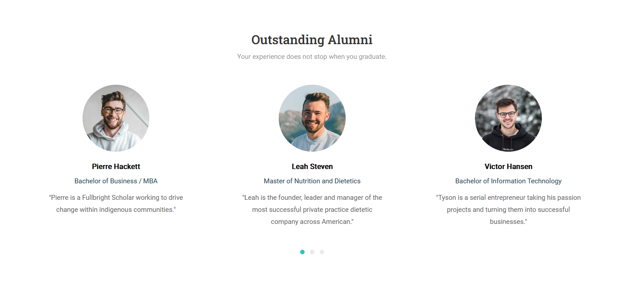Click the subtitle about graduate experience
Image resolution: width=644 pixels, height=281 pixels.
312,56
